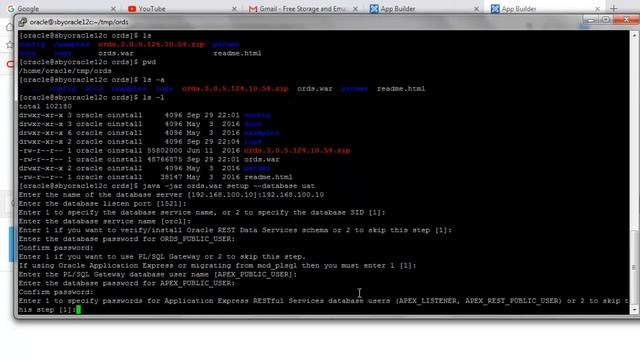Open the Gmail browser tab
Image resolution: width=640 pixels, height=360 pixels.
pyautogui.click(x=303, y=8)
